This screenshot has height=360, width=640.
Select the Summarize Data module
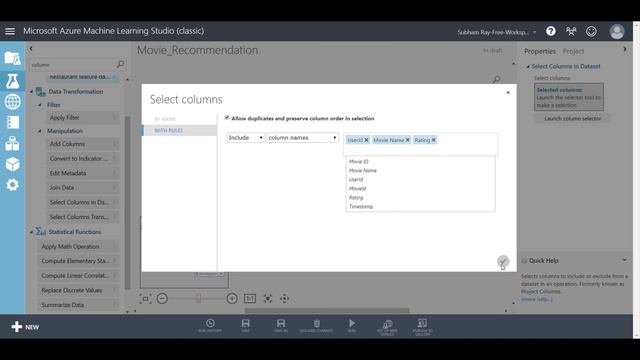(x=79, y=305)
